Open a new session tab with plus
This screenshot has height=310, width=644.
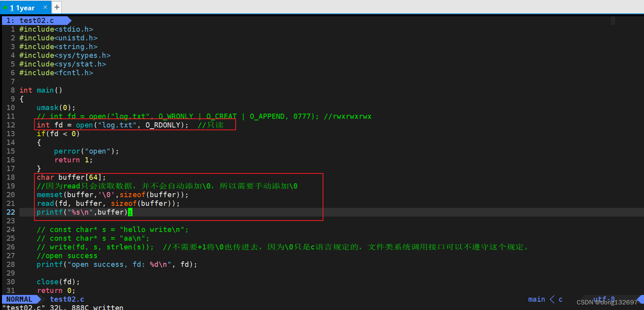coord(57,7)
